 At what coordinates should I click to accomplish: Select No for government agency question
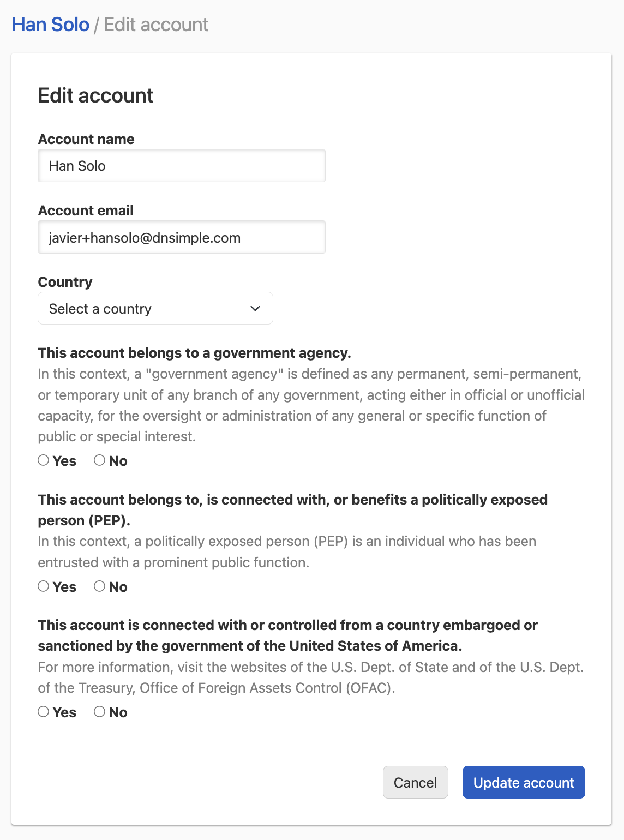point(99,460)
